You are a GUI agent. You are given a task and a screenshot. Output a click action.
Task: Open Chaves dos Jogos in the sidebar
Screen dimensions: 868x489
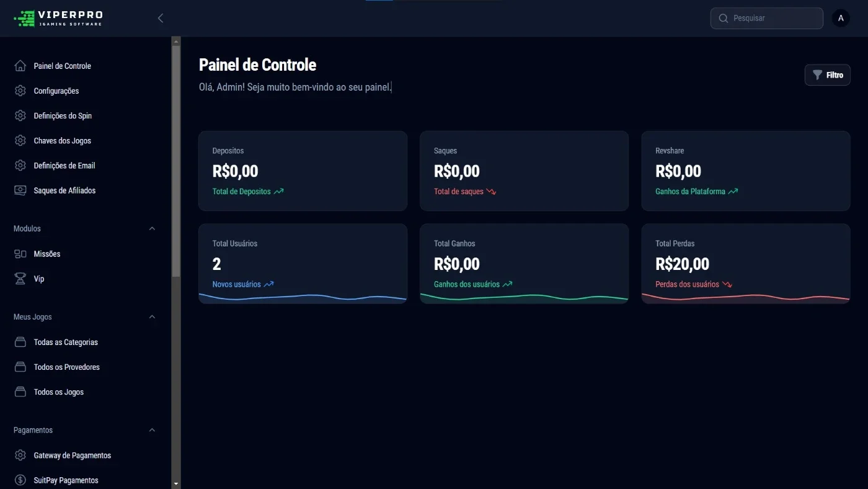click(x=62, y=141)
